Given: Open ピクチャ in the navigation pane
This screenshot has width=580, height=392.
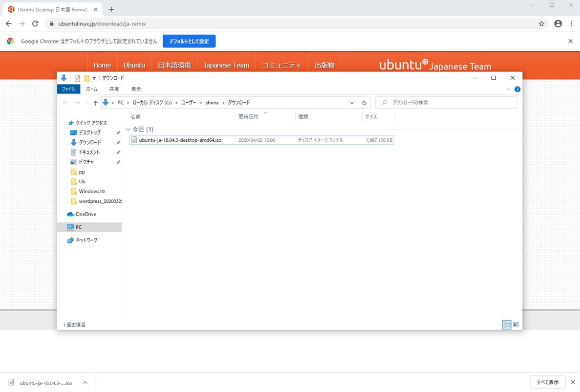Looking at the screenshot, I should click(x=86, y=162).
